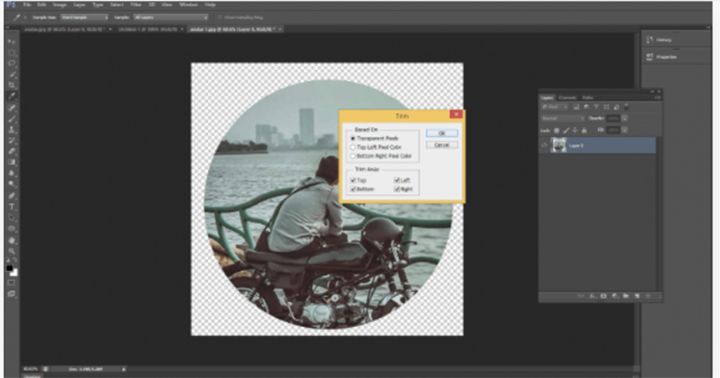Click Cancel in the Trim dialog
This screenshot has height=378, width=720.
pyautogui.click(x=442, y=145)
